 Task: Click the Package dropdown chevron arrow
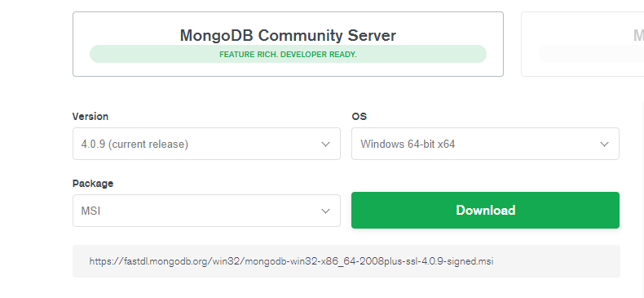[325, 211]
